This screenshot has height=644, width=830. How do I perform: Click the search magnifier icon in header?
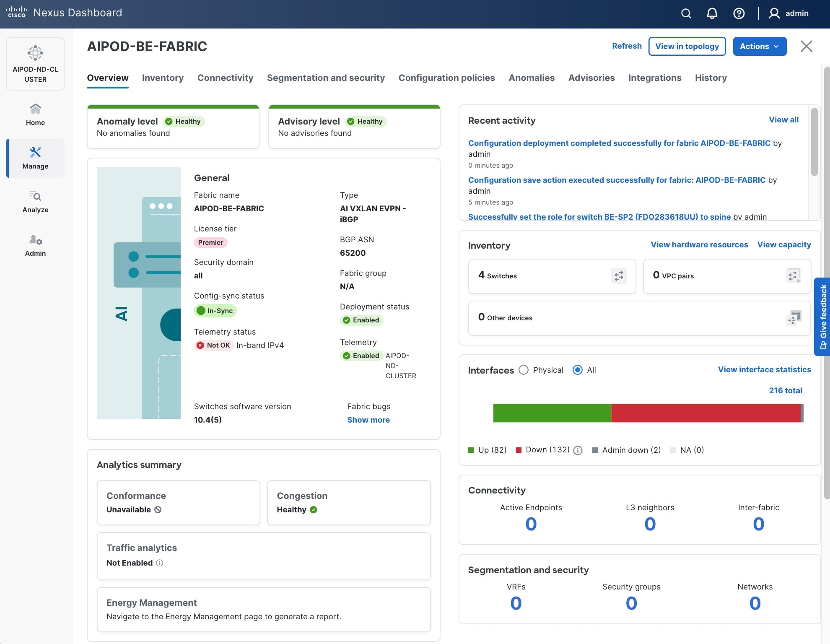pyautogui.click(x=686, y=13)
